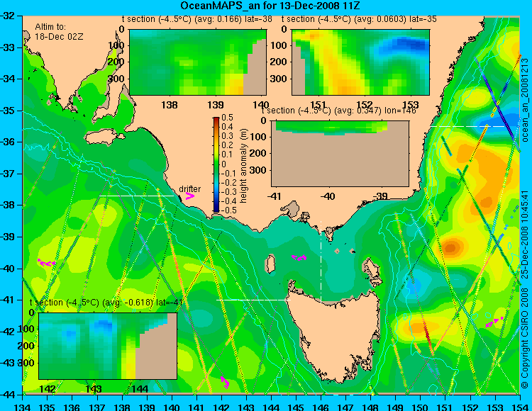The width and height of the screenshot is (532, 411).
Task: Click the 't section ... lon=146' inset title
Action: point(338,111)
